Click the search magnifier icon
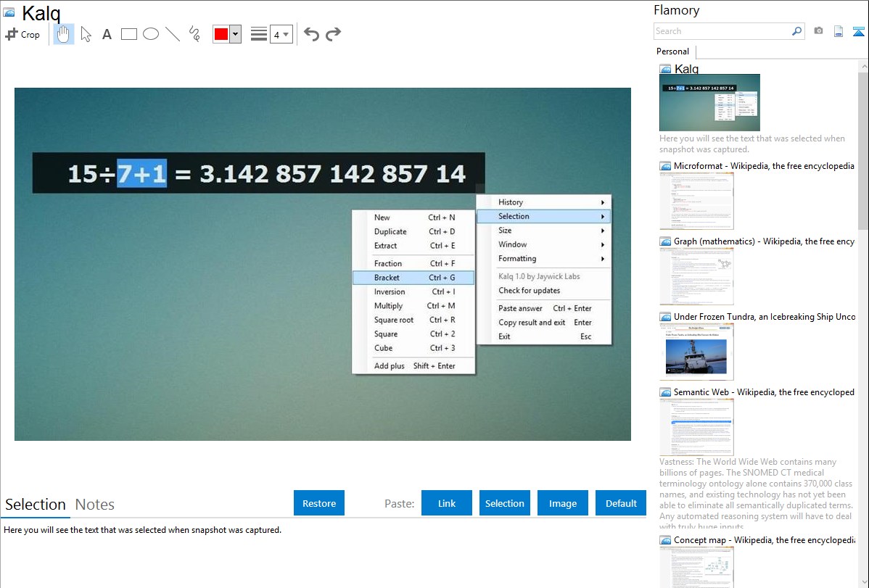Screen dimensions: 869x588 (797, 31)
